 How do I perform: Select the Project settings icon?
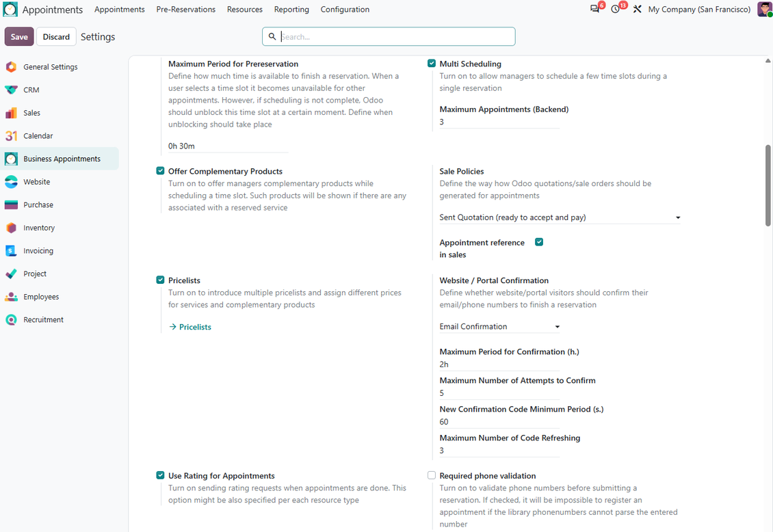pyautogui.click(x=12, y=274)
